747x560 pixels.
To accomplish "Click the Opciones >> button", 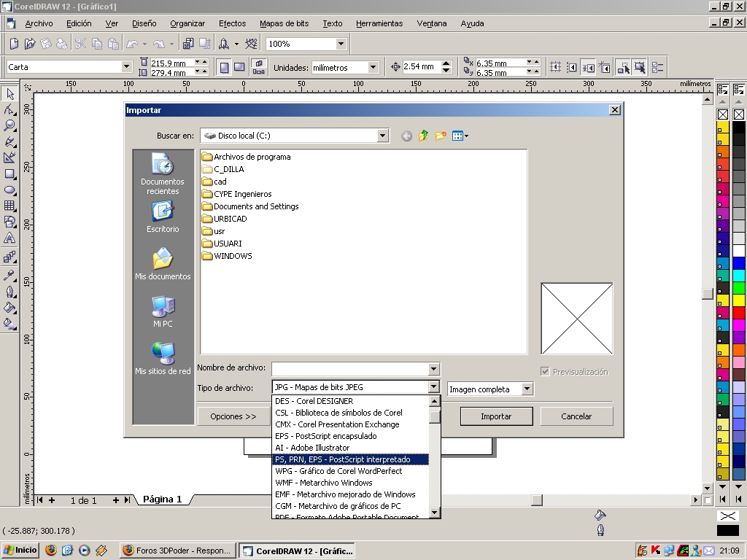I will (233, 416).
